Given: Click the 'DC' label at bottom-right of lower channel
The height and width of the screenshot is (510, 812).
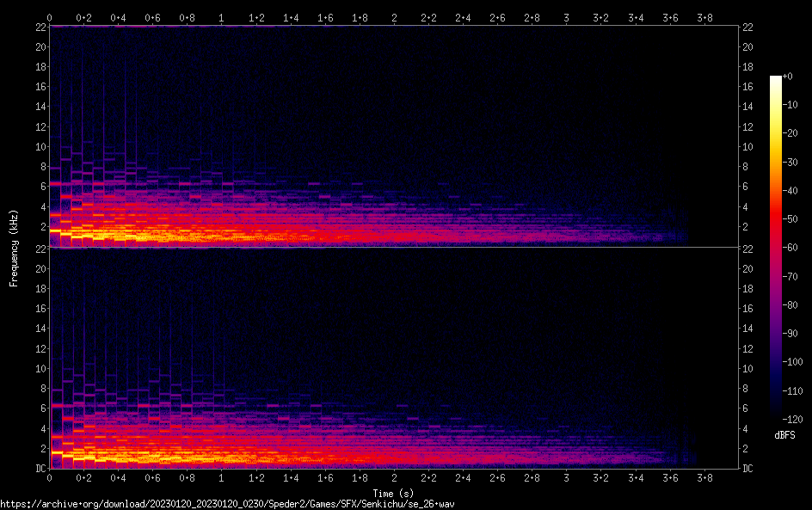Looking at the screenshot, I should pyautogui.click(x=747, y=469).
